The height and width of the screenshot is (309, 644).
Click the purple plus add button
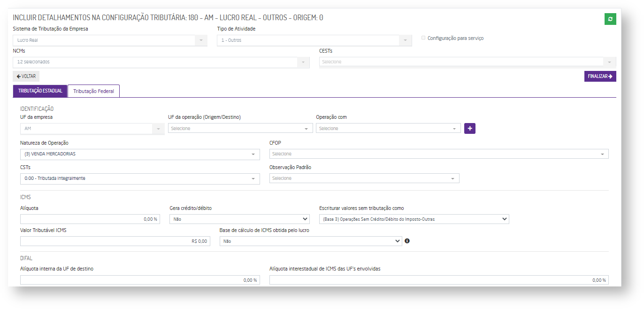click(469, 128)
